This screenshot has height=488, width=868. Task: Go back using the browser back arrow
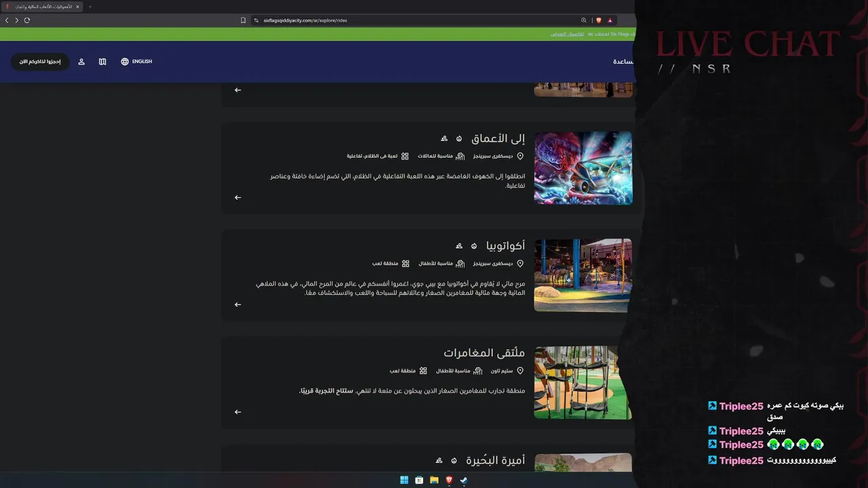tap(7, 20)
